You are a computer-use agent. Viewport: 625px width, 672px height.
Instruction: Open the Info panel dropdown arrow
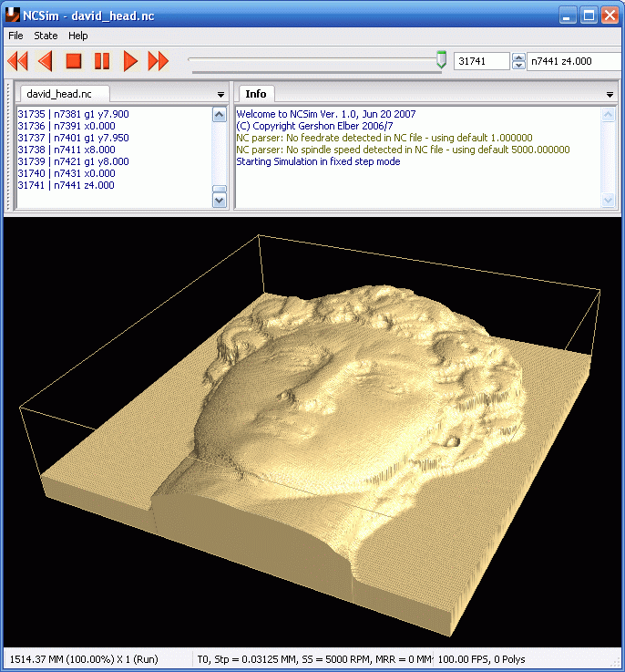coord(610,95)
